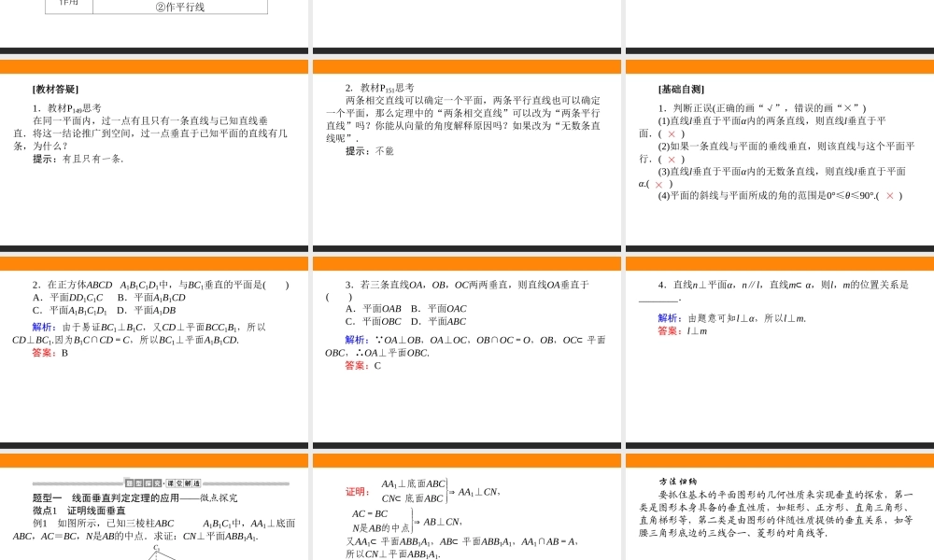
Task: Select option A. 平面OAB
Action: click(x=373, y=309)
